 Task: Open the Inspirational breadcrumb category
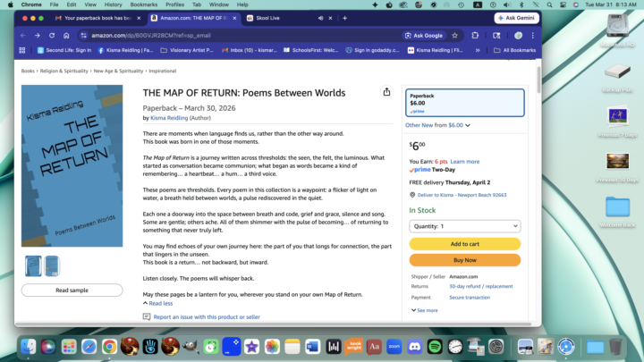pos(162,71)
